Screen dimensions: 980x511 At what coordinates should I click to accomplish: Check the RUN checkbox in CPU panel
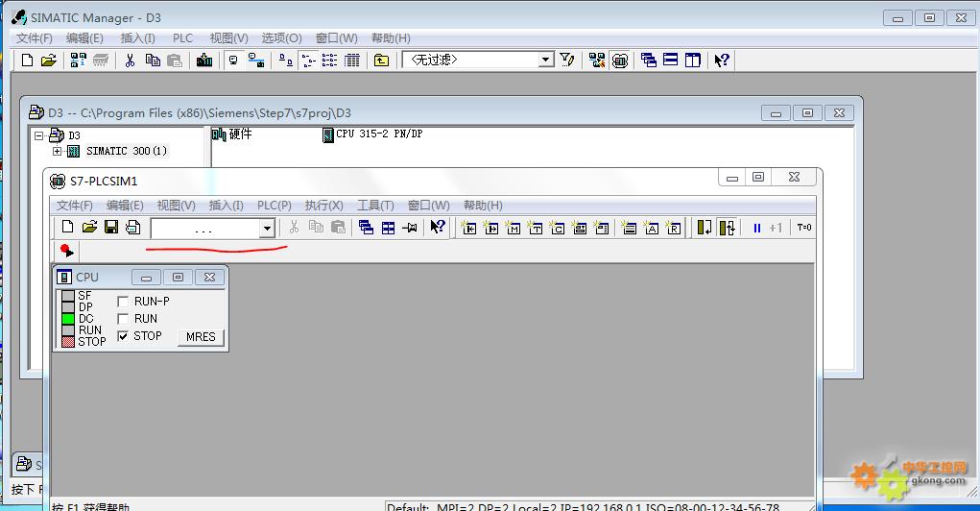click(x=123, y=319)
